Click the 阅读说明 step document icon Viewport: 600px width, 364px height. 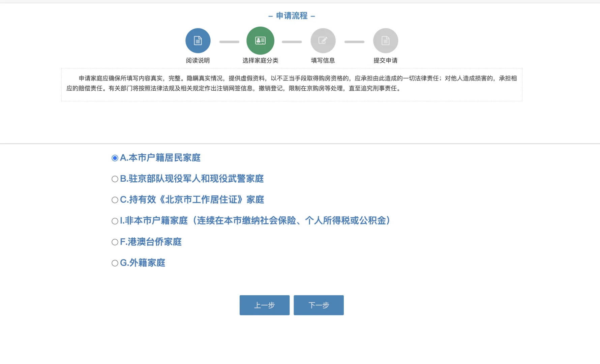pos(198,40)
